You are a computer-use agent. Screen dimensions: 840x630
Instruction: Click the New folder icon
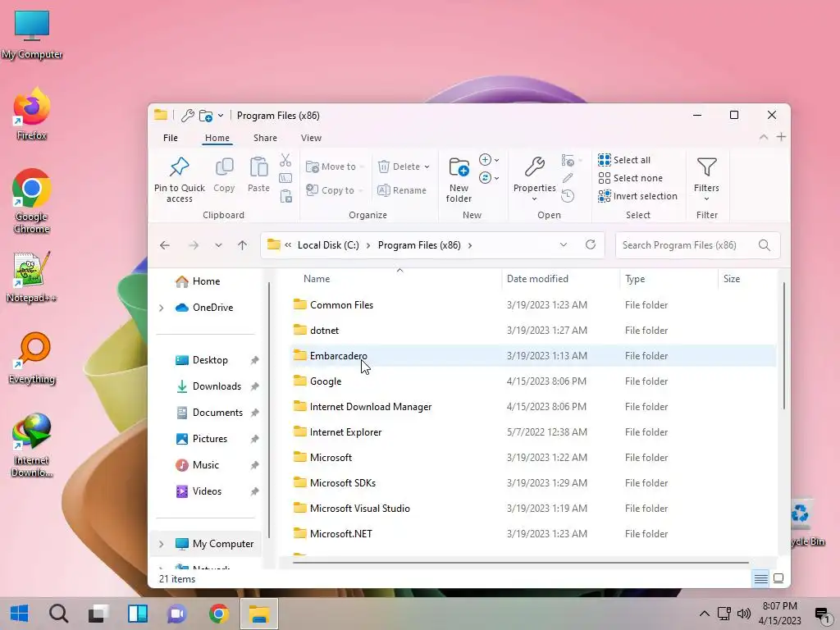tap(459, 167)
